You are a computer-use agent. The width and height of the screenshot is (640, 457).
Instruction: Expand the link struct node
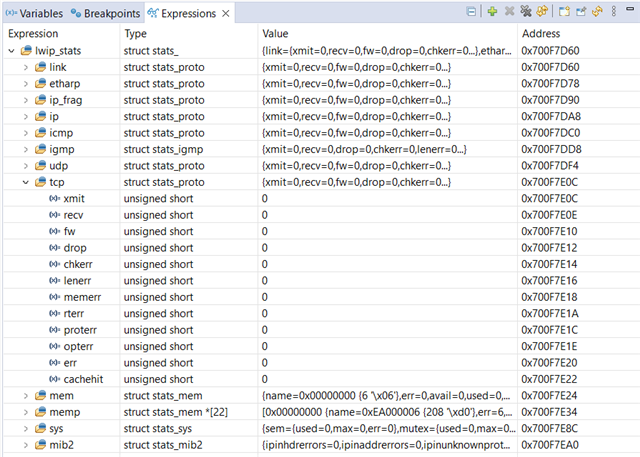pyautogui.click(x=26, y=67)
